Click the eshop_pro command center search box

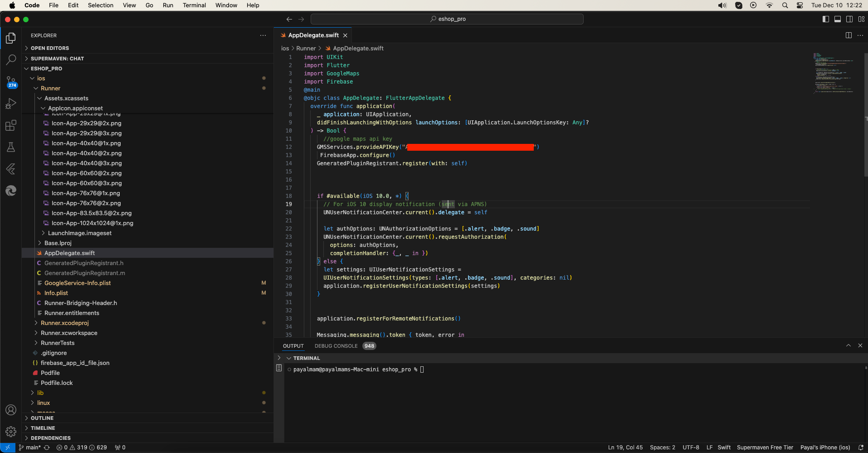click(x=447, y=19)
